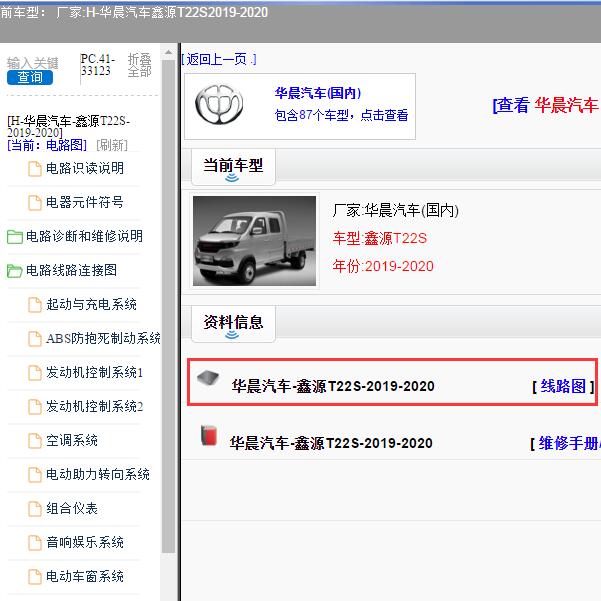Click the page icon beside 组合仪表
This screenshot has width=601, height=601.
point(35,509)
